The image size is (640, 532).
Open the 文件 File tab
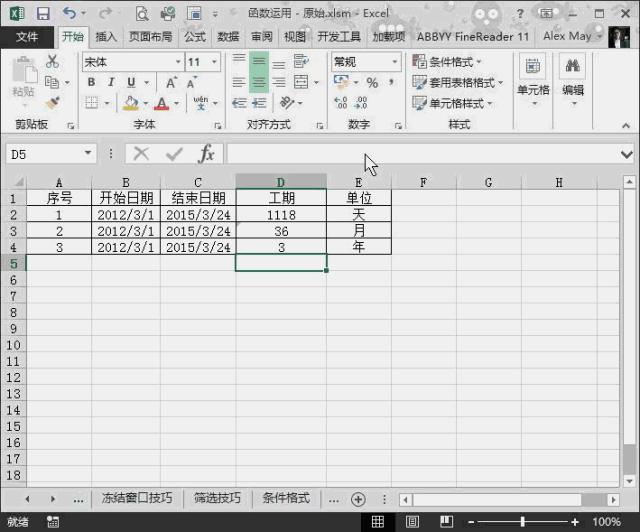coord(27,37)
